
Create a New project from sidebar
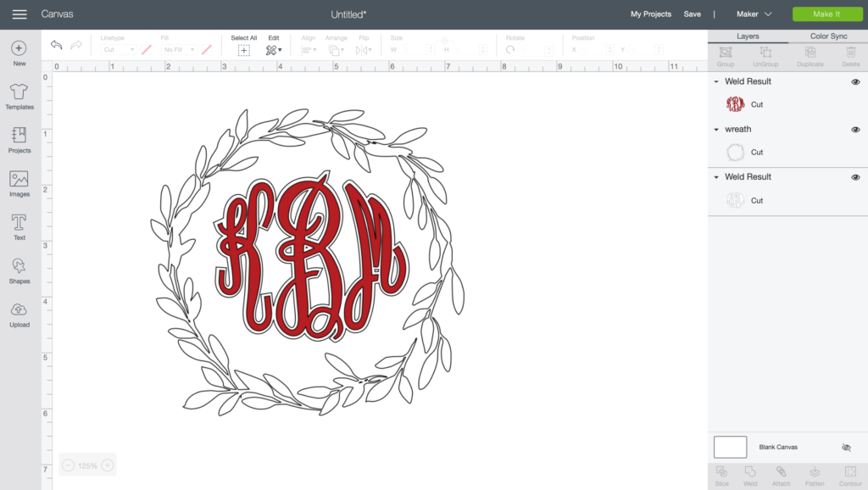pos(19,53)
